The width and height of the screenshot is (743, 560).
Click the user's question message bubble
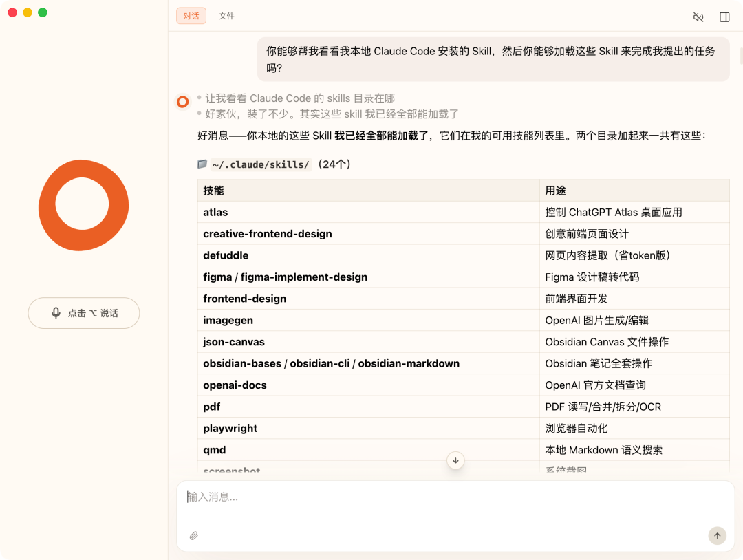(493, 58)
